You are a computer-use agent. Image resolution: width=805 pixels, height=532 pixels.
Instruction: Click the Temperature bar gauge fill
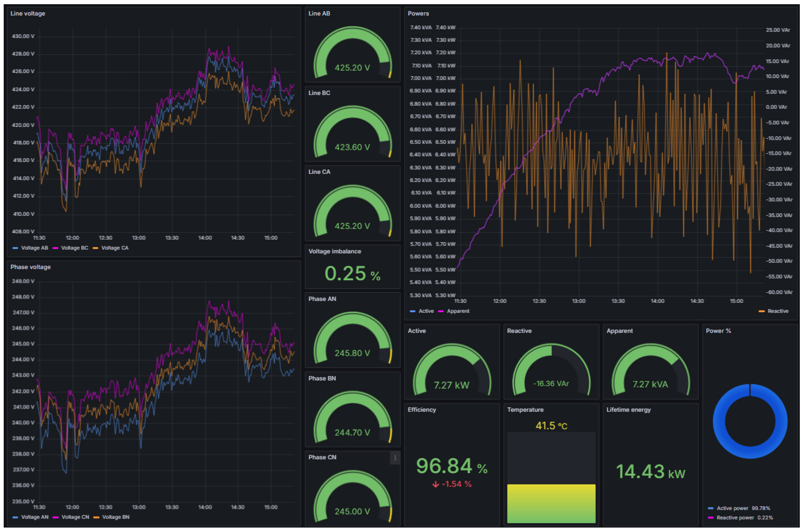[551, 503]
